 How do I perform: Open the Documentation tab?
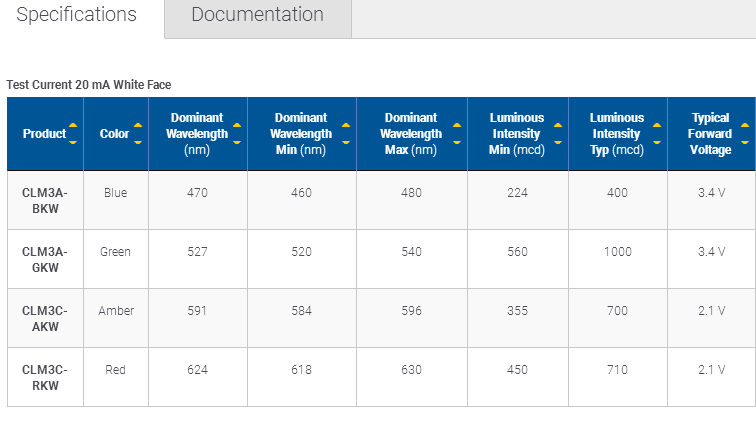[x=257, y=14]
